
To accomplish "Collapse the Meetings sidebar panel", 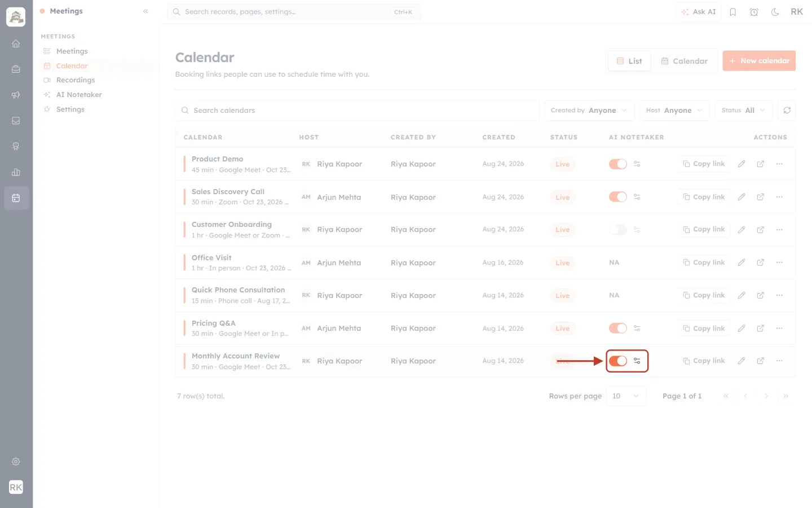I will (x=145, y=11).
